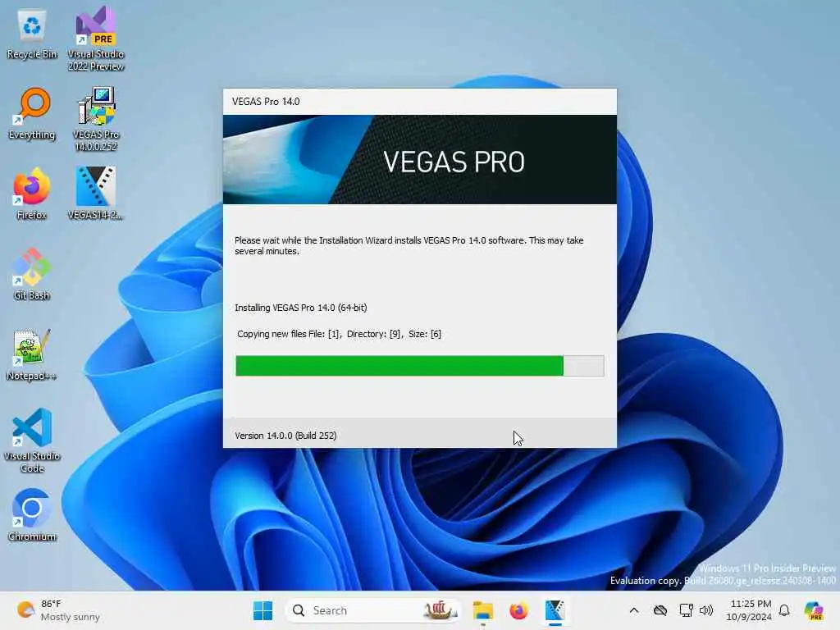
Task: Select the VEGAS14 2.. desktop icon
Action: [96, 194]
